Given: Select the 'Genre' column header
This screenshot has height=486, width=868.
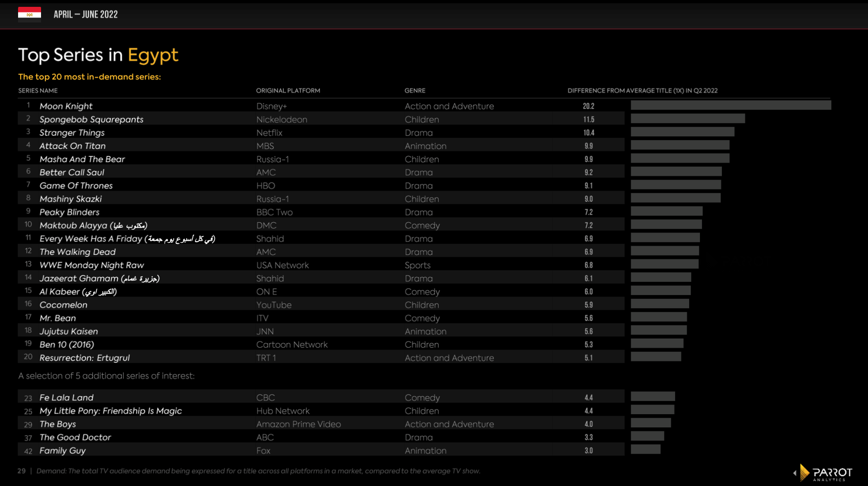Looking at the screenshot, I should pos(415,90).
